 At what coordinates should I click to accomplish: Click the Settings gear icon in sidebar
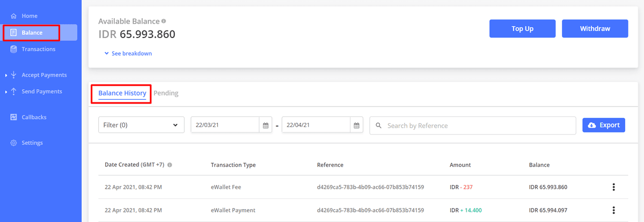(14, 143)
